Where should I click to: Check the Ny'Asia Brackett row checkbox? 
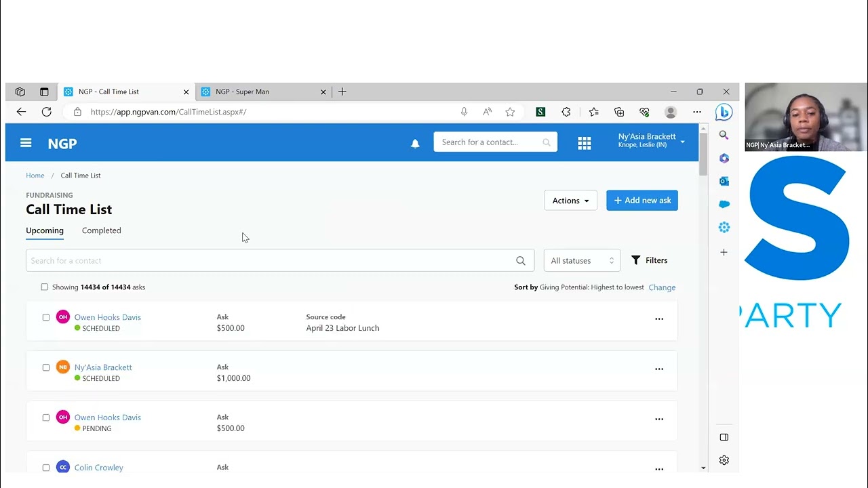(x=46, y=367)
